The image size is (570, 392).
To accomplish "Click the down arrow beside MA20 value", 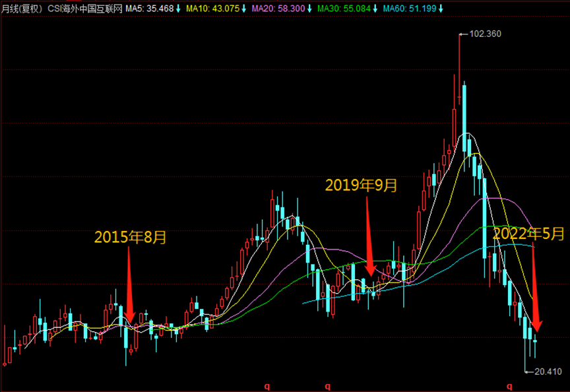I will (x=309, y=9).
